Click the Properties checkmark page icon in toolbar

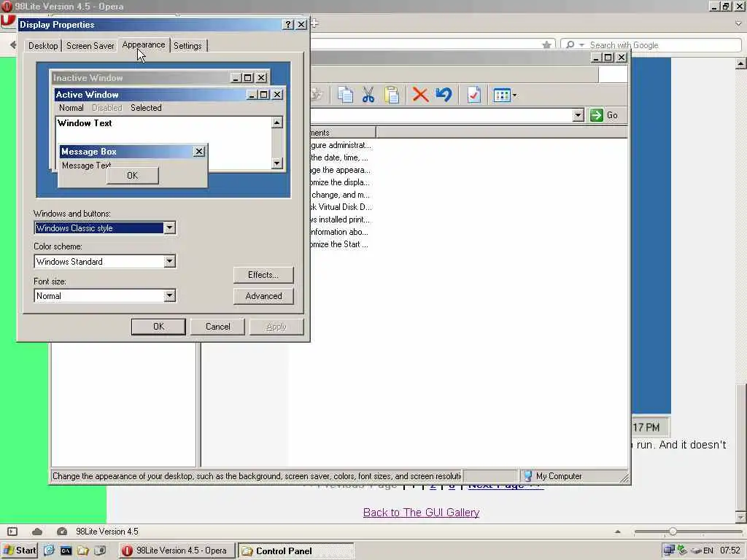[x=473, y=95]
